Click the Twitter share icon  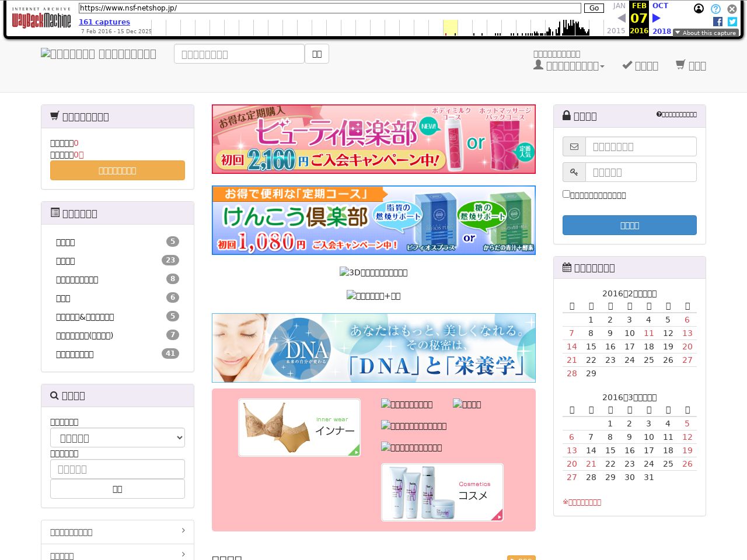click(x=732, y=22)
